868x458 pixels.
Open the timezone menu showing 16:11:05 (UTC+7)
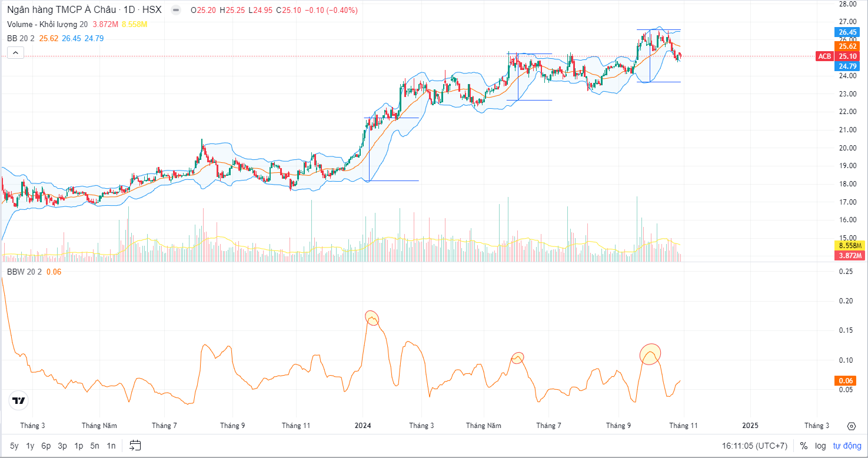click(x=754, y=446)
